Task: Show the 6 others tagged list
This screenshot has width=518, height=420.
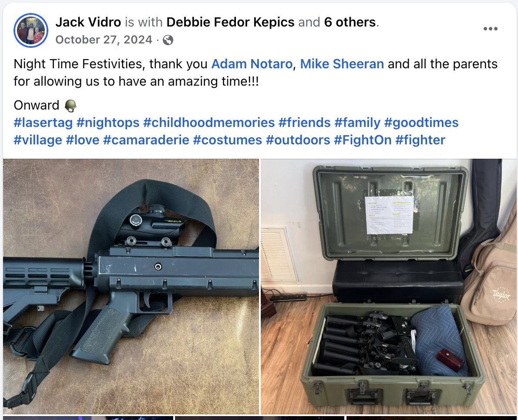Action: [x=350, y=22]
